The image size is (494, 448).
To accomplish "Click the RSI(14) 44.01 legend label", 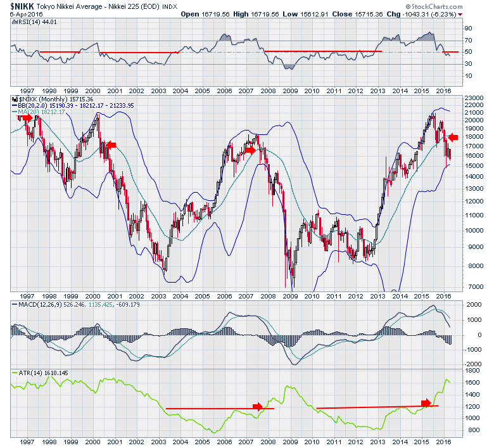I will [38, 22].
